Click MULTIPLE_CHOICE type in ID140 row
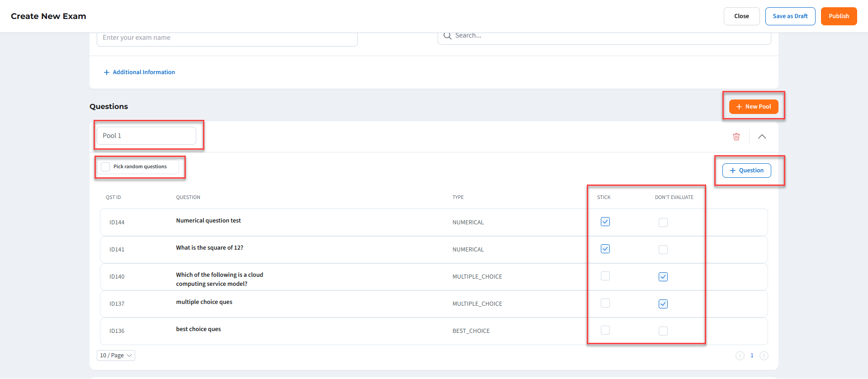The height and width of the screenshot is (379, 868). [477, 277]
